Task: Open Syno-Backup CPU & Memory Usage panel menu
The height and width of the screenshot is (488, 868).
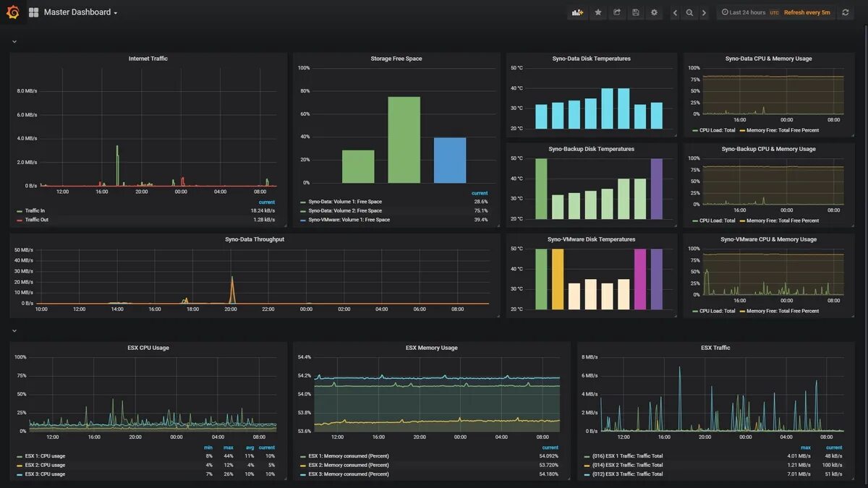Action: [x=768, y=149]
